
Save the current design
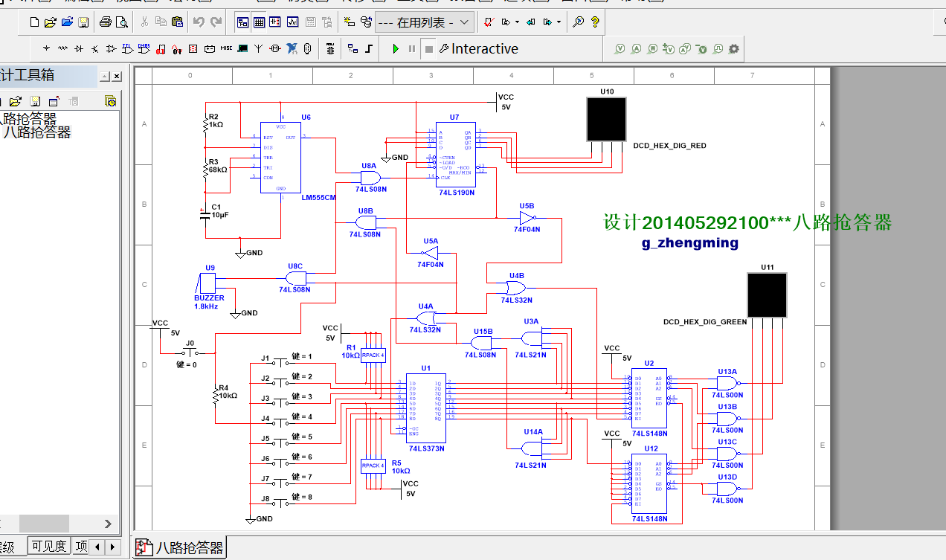click(83, 22)
